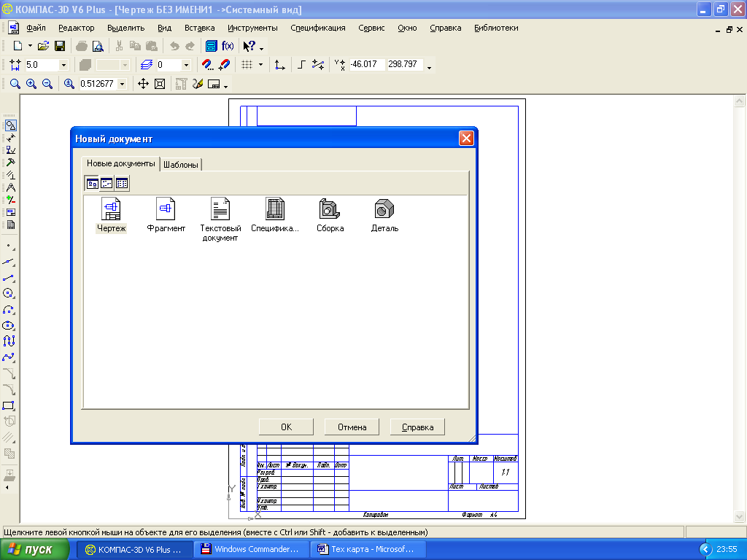Open the grid settings dropdown arrow
Viewport: 747px width, 560px height.
(260, 65)
